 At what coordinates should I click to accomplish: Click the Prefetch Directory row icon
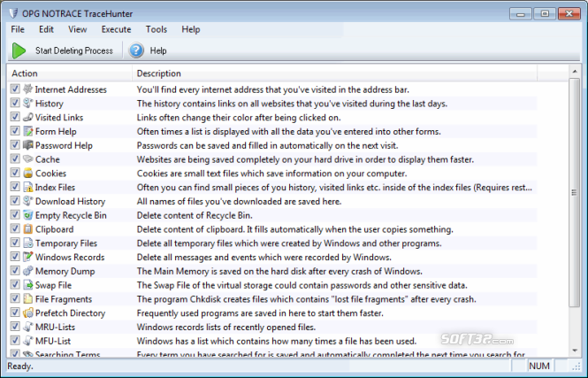click(x=28, y=312)
